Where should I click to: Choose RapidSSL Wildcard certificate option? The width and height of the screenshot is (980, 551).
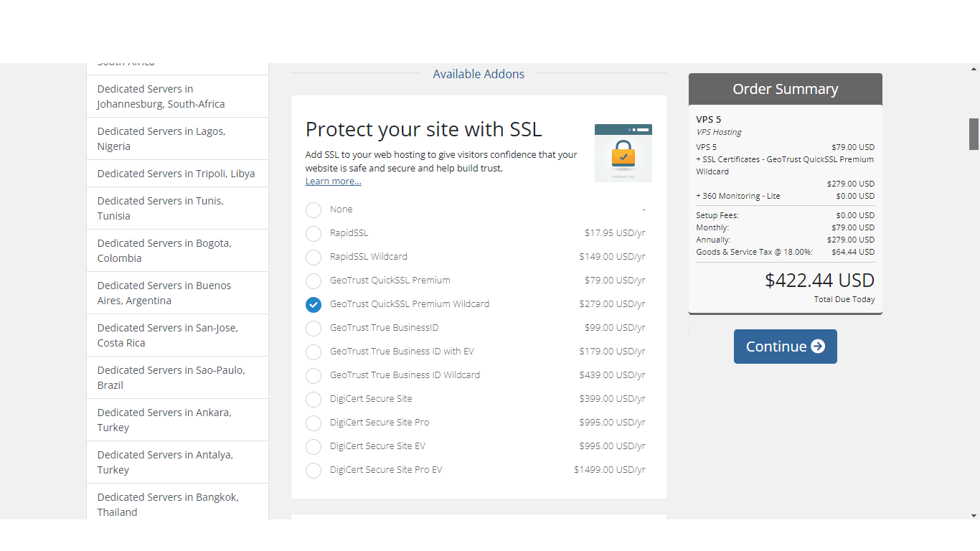click(314, 258)
